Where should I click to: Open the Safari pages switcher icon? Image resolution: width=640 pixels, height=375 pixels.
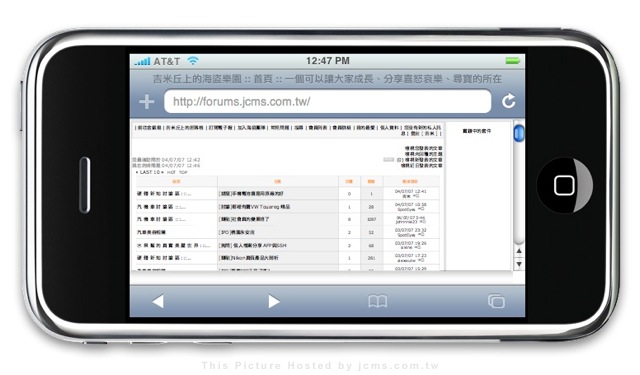tap(496, 301)
